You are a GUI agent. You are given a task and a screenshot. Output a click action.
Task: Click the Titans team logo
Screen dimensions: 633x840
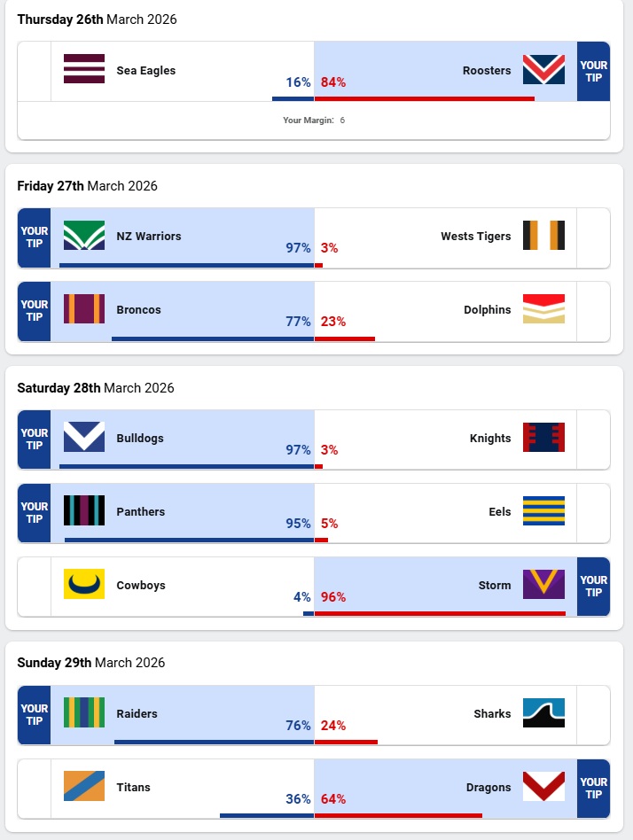coord(84,787)
